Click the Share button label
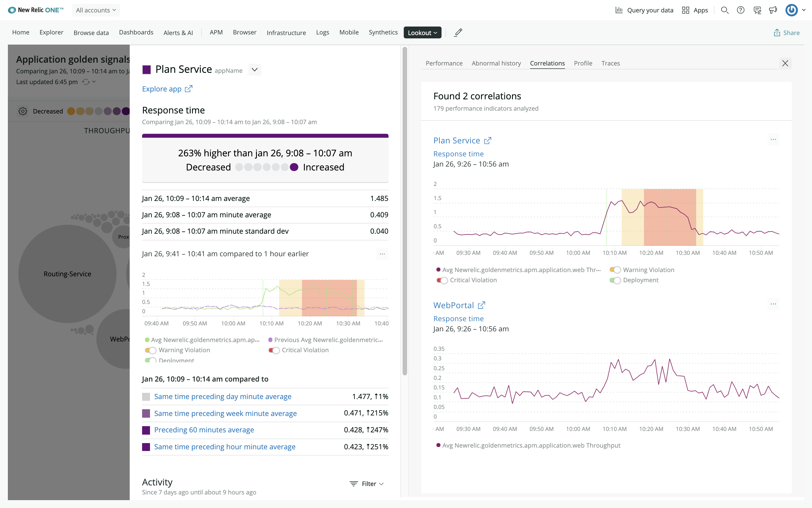 [791, 32]
